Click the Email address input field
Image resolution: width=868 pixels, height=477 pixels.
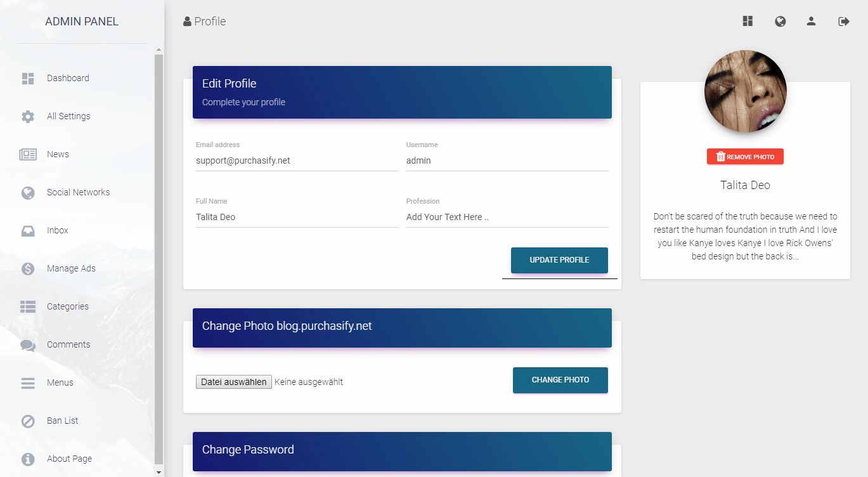pos(297,161)
